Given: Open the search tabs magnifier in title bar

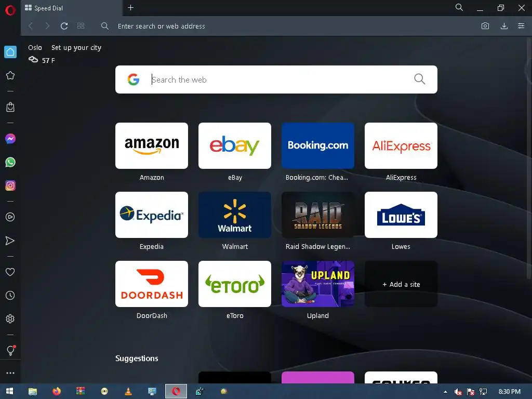Looking at the screenshot, I should (459, 7).
